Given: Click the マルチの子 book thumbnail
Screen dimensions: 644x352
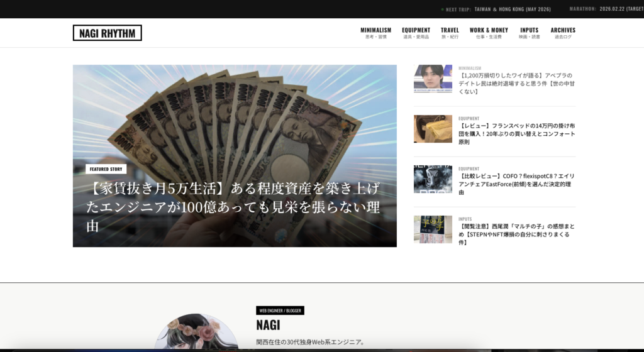Looking at the screenshot, I should pos(433,229).
